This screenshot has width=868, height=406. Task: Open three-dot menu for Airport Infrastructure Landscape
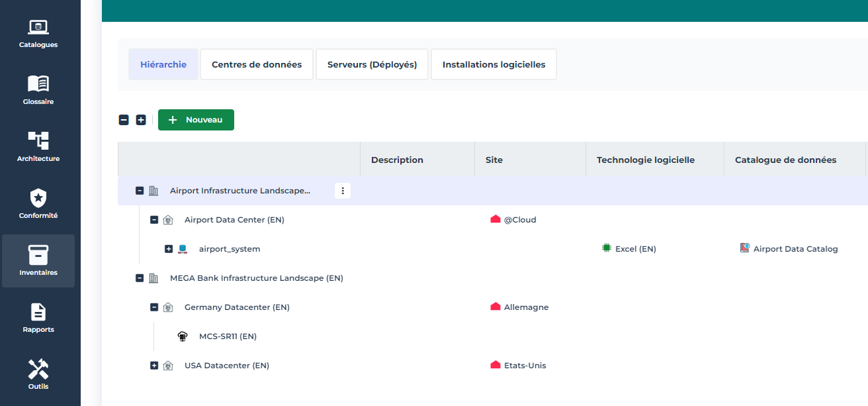coord(343,191)
